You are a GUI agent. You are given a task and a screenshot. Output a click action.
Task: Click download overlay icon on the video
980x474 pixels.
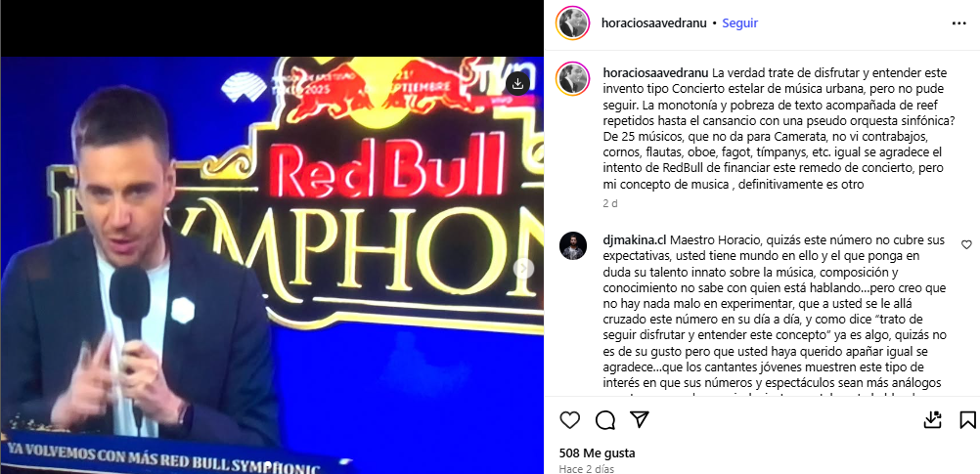click(517, 83)
